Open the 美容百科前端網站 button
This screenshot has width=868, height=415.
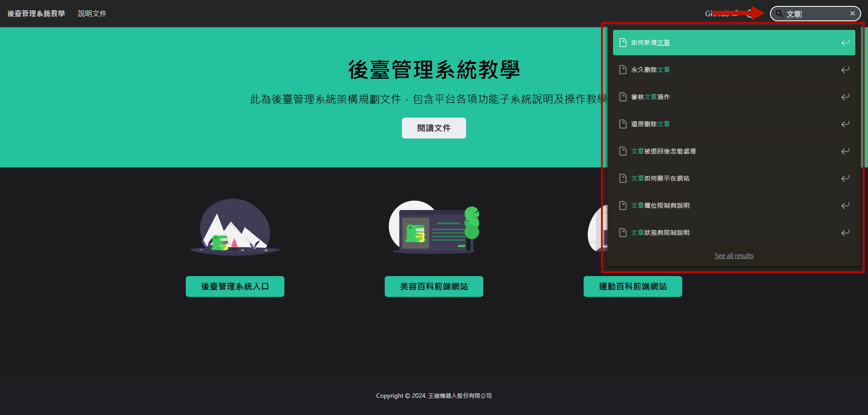click(434, 286)
